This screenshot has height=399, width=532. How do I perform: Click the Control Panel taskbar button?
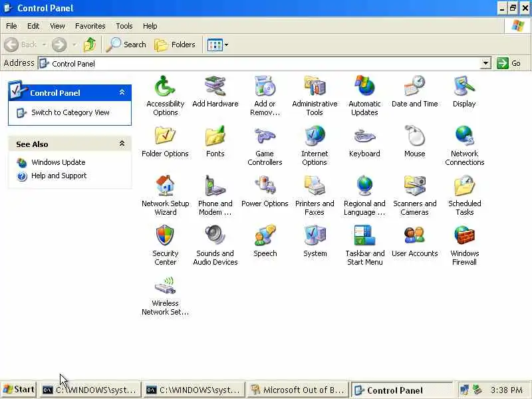tap(402, 390)
